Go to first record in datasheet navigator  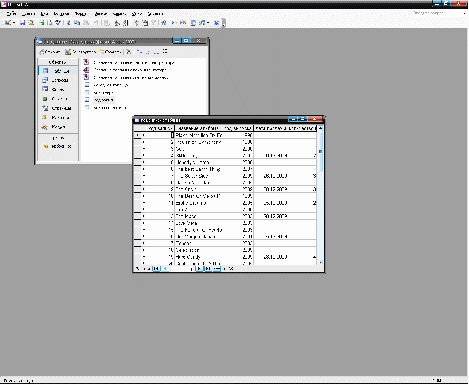point(156,269)
